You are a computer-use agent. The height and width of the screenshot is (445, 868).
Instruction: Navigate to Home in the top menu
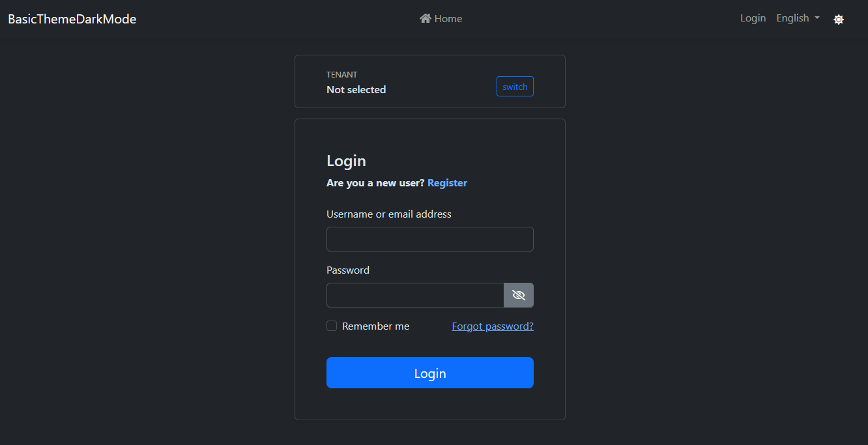tap(441, 18)
